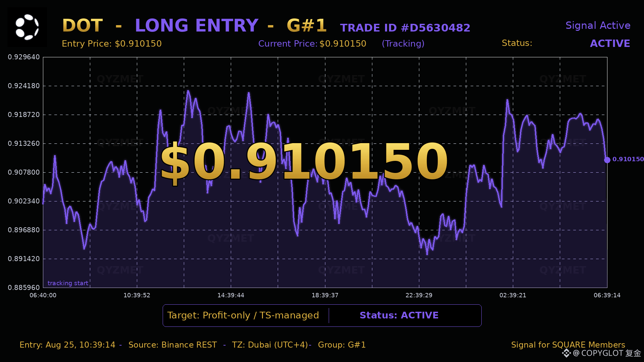
Task: Click "Status: ACTIVE" in the bottom box
Action: (399, 315)
